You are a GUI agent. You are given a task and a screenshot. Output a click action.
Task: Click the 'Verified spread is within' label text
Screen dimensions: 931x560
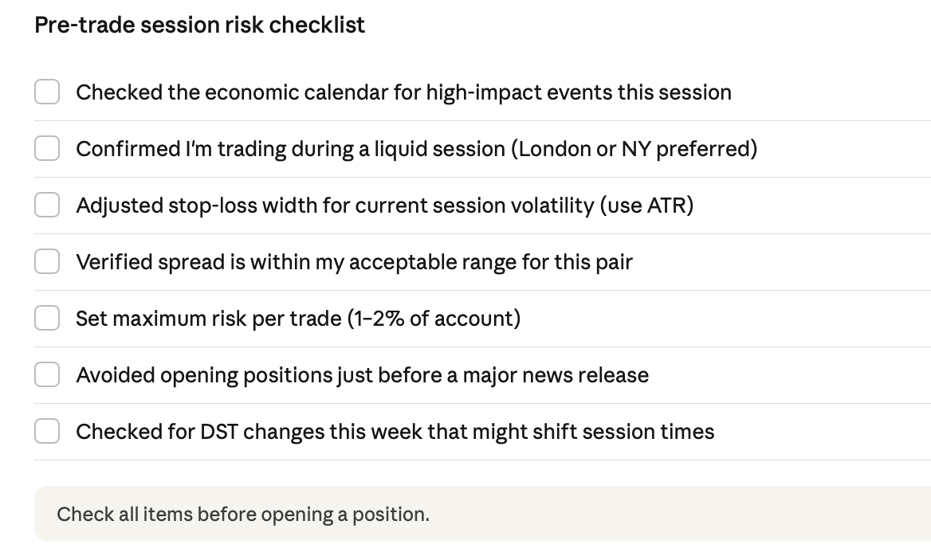[355, 262]
